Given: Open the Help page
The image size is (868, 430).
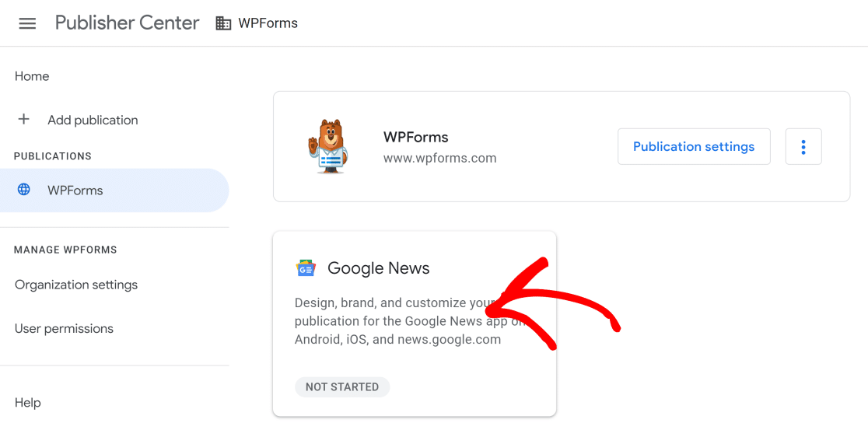Looking at the screenshot, I should click(28, 403).
